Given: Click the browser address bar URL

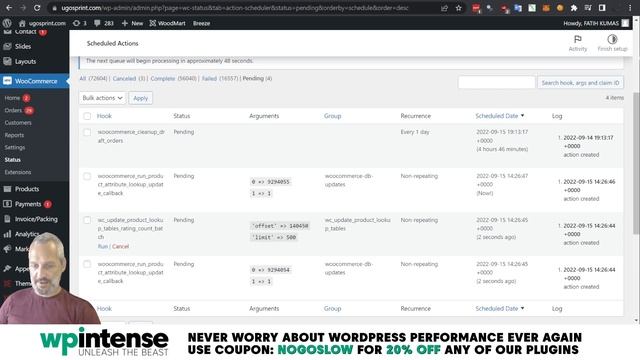Looking at the screenshot, I should [x=235, y=8].
